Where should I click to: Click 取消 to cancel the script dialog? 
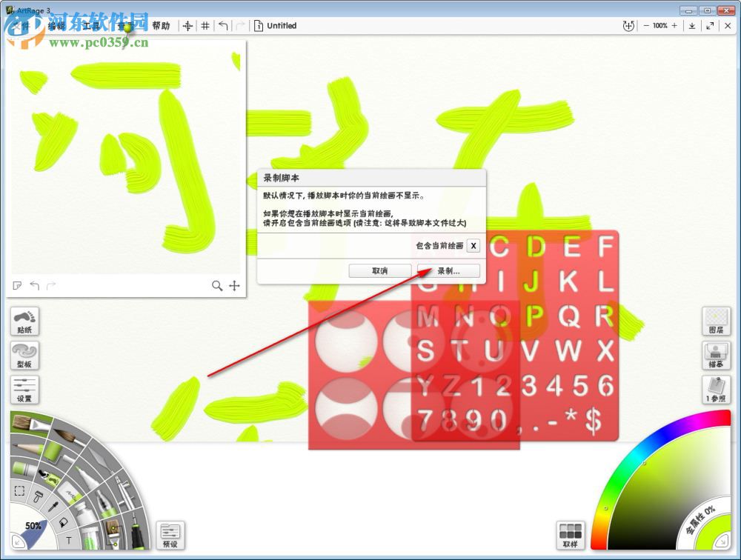tap(380, 270)
